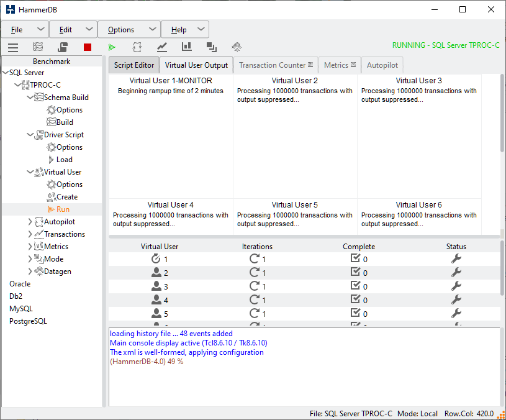Screen dimensions: 506x420
Task: Select MySQL in the Benchmark tree
Action: [x=21, y=309]
